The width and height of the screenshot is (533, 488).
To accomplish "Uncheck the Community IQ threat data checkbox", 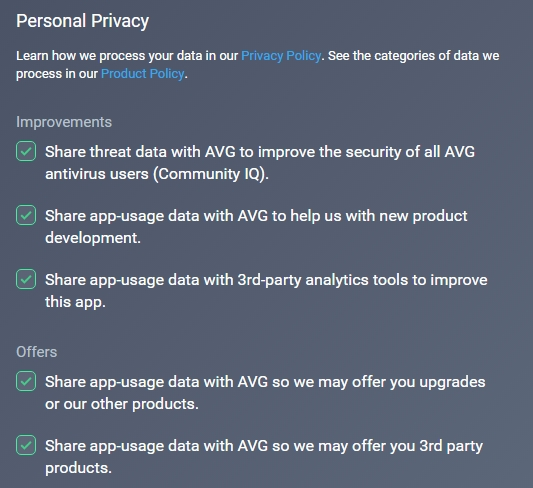I will [x=26, y=151].
